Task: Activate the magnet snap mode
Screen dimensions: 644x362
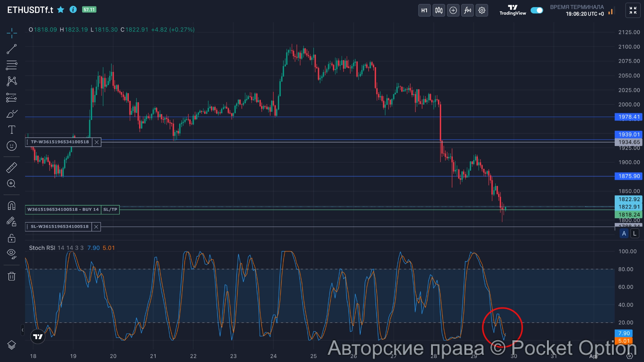Action: [12, 206]
